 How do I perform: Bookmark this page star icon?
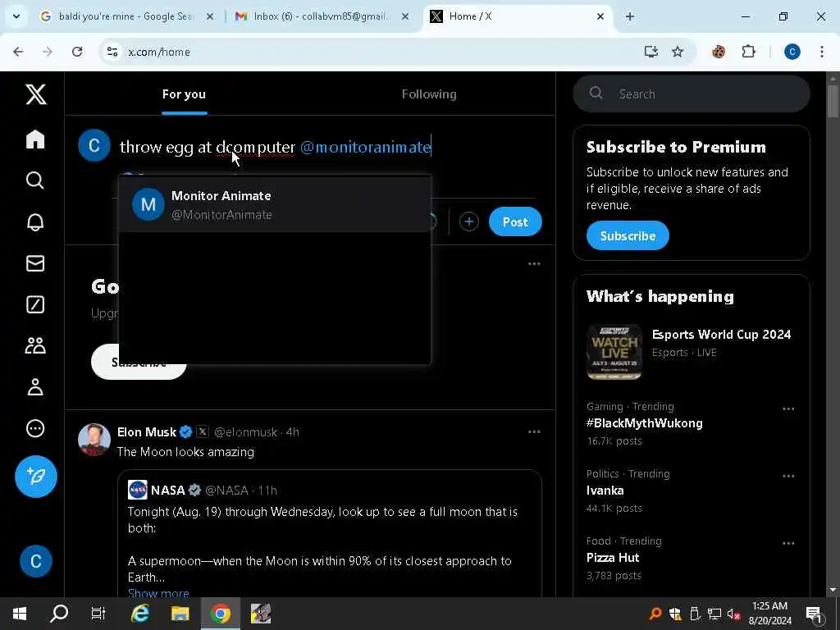[678, 52]
